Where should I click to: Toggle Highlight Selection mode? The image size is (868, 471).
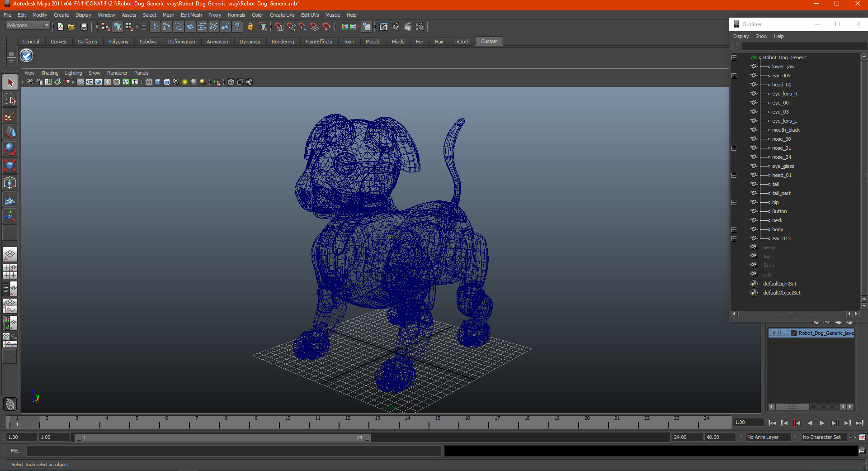[x=263, y=27]
